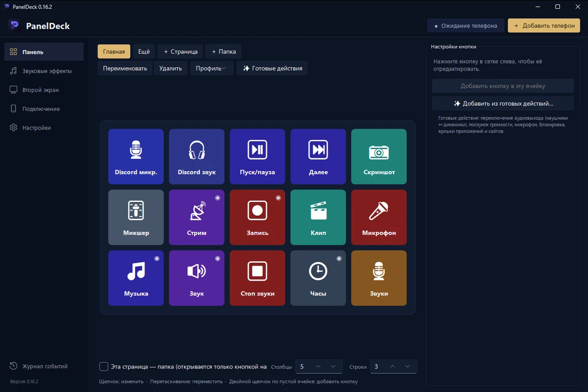Decrease the Строки value with down arrow
The height and width of the screenshot is (392, 588).
(408, 367)
